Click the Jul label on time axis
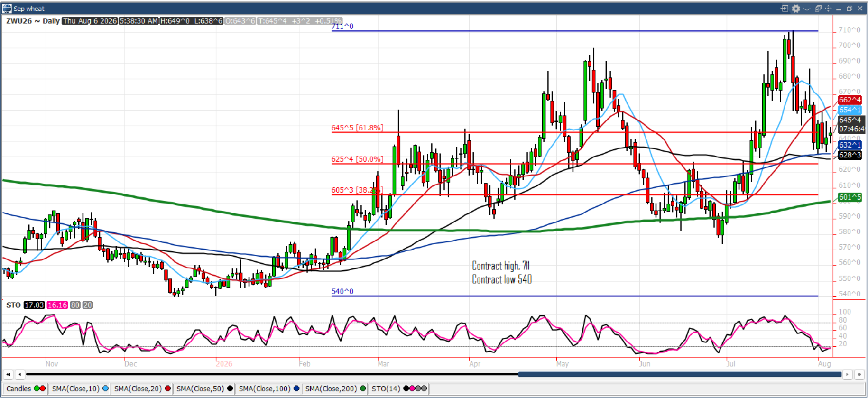This screenshot has width=868, height=398. (730, 364)
